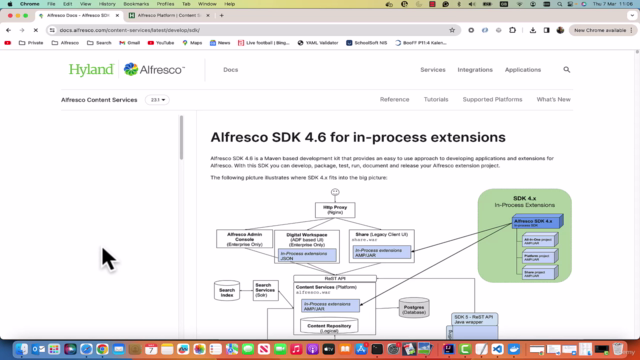Open What's New page
Image resolution: width=640 pixels, height=360 pixels.
tap(553, 100)
